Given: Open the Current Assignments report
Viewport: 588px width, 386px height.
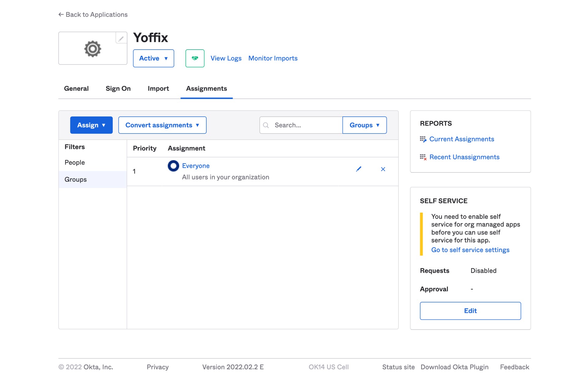Looking at the screenshot, I should [x=462, y=139].
